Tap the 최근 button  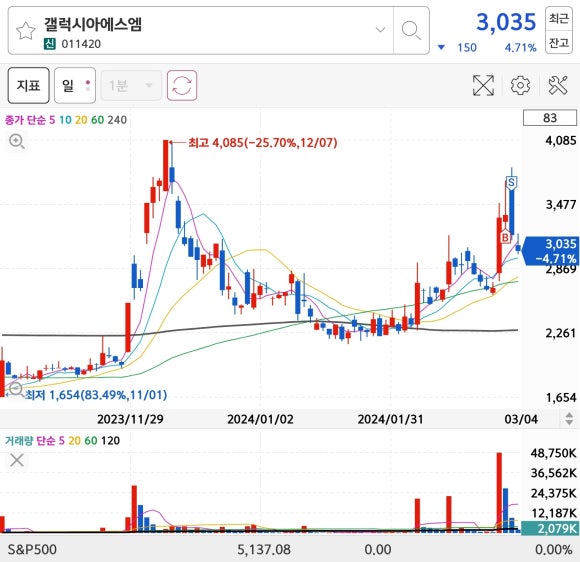coord(559,18)
